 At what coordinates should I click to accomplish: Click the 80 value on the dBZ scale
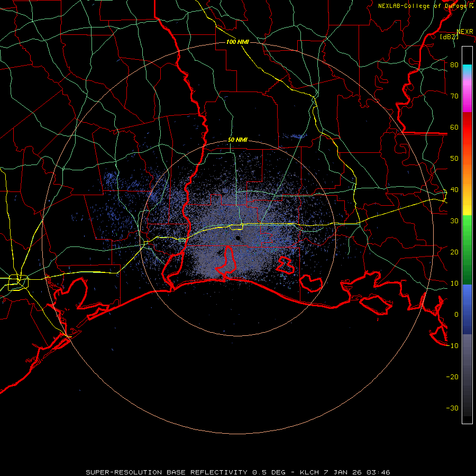[454, 65]
